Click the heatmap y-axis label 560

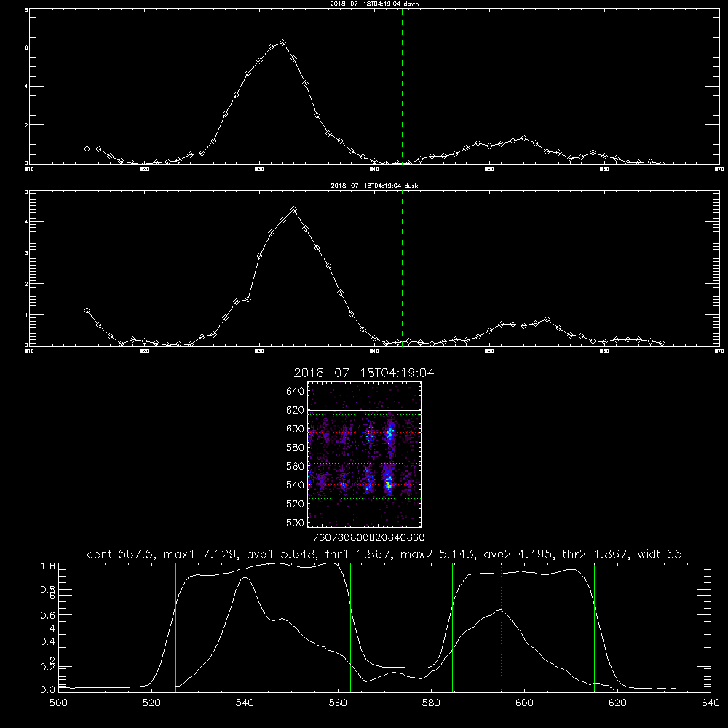(x=296, y=466)
